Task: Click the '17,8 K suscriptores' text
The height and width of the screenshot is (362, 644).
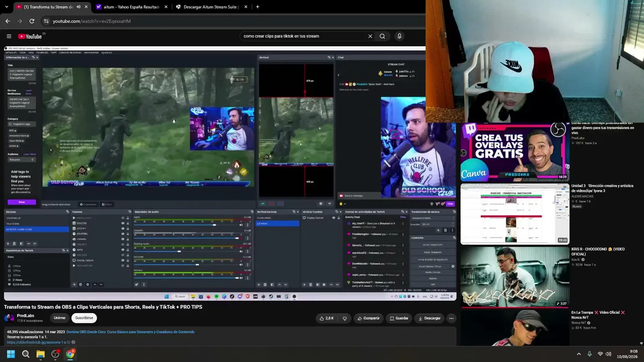Action: pyautogui.click(x=30, y=321)
